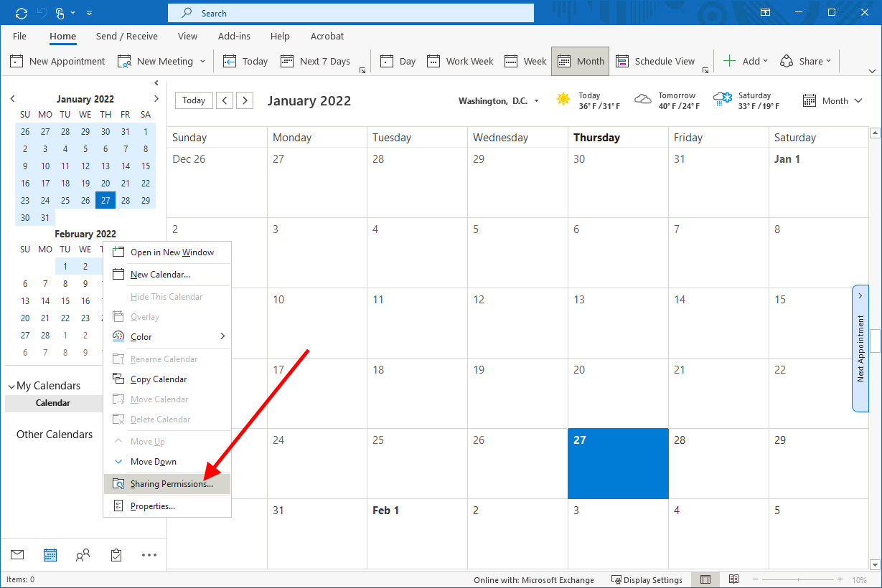Click the more navigation options ellipsis
This screenshot has width=882, height=588.
[x=149, y=554]
